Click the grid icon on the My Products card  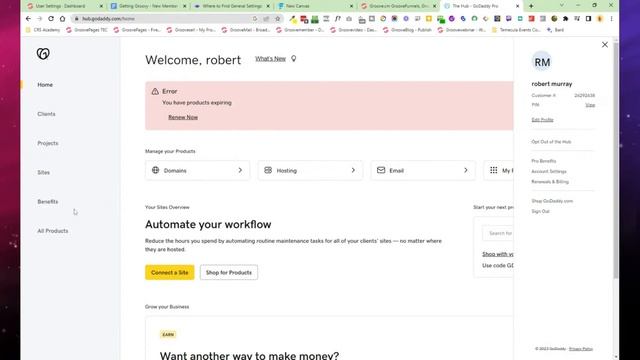click(493, 170)
